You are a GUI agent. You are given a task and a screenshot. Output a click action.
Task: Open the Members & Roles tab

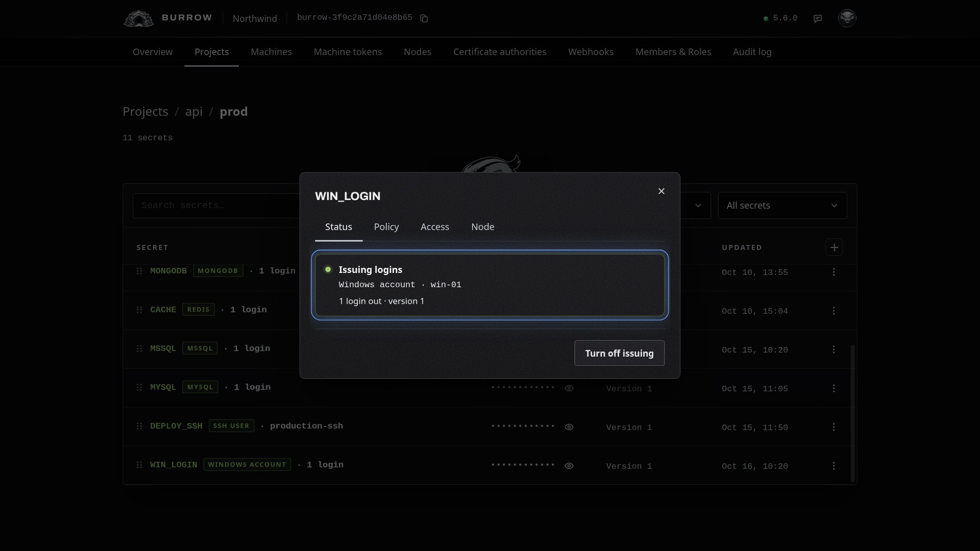(673, 52)
